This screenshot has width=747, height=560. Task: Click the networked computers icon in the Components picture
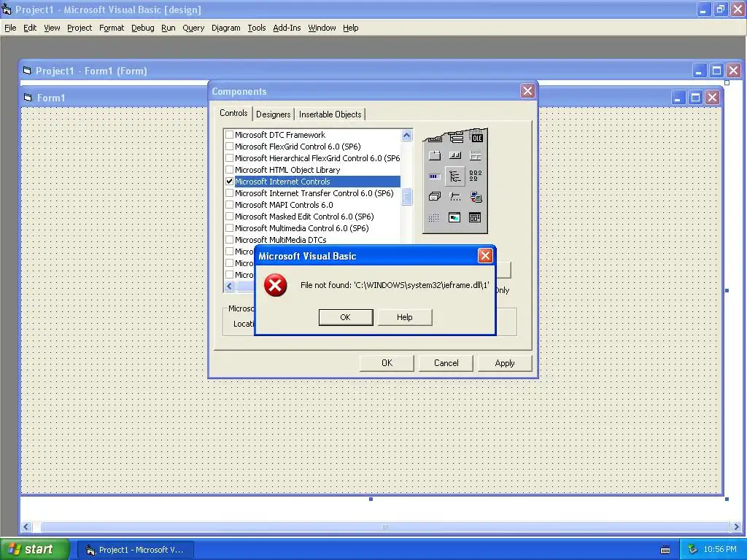click(x=476, y=197)
